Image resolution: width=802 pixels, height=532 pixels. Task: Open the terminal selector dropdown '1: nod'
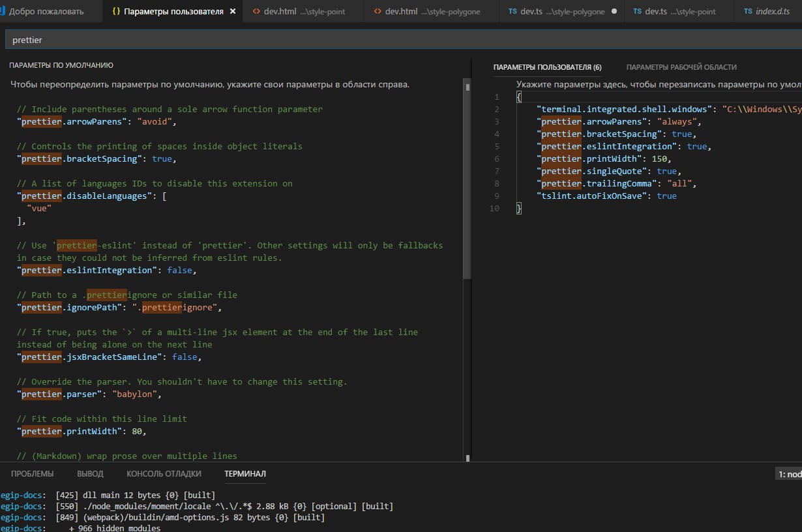[789, 474]
